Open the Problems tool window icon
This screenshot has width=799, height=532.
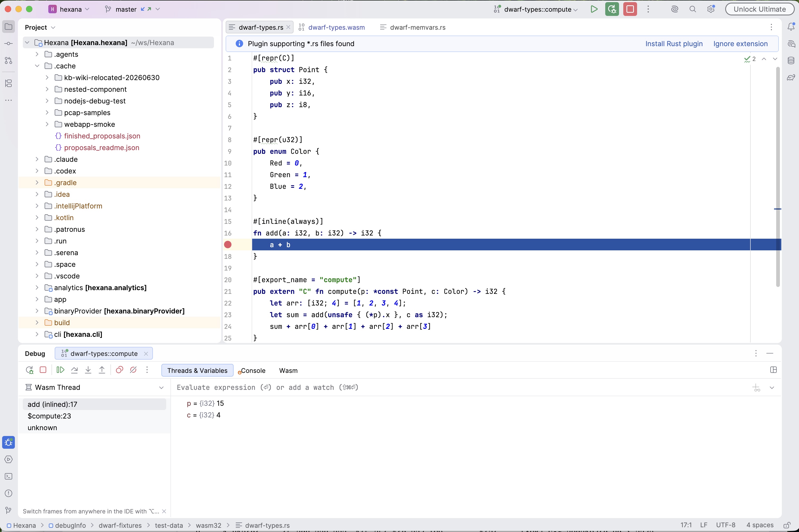pos(8,493)
